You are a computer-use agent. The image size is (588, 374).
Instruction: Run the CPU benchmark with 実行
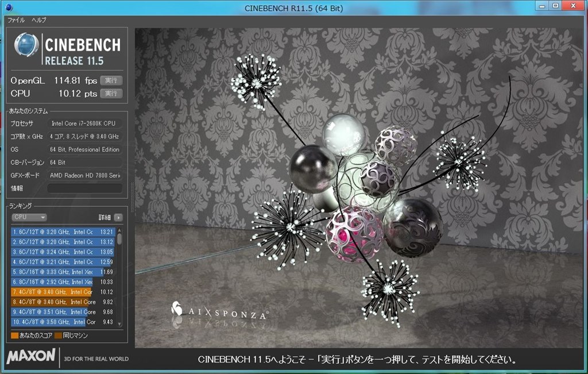(x=111, y=94)
